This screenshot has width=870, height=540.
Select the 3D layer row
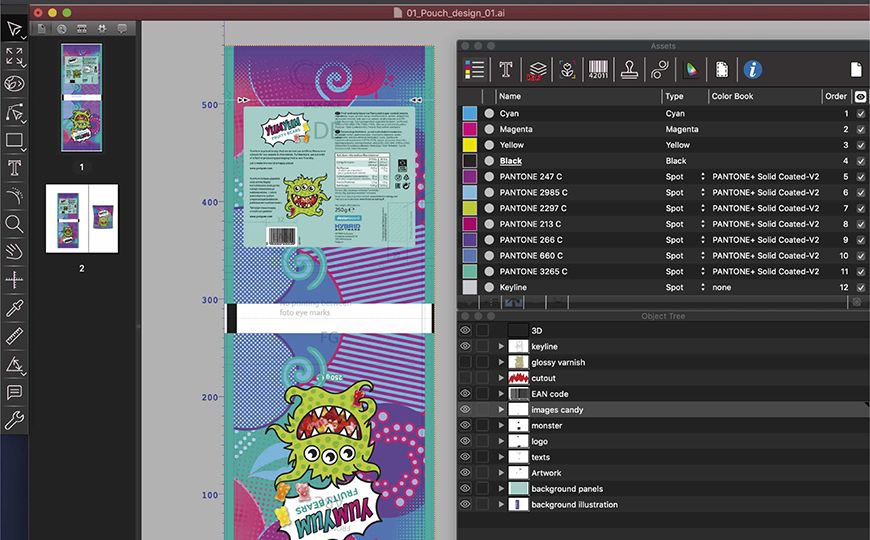[663, 330]
